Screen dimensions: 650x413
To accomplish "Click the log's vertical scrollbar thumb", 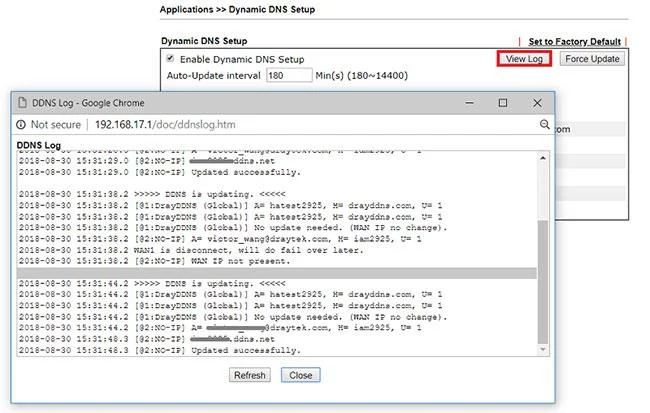I will point(543,282).
